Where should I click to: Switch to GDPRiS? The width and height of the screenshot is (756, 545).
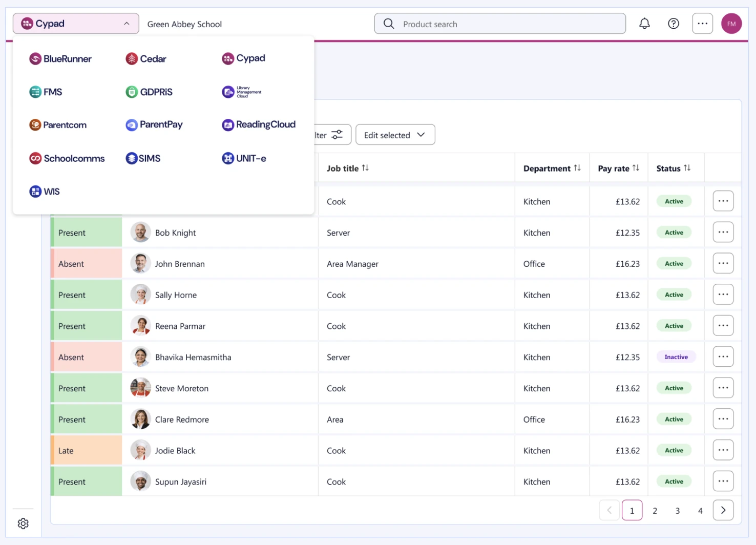coord(149,92)
